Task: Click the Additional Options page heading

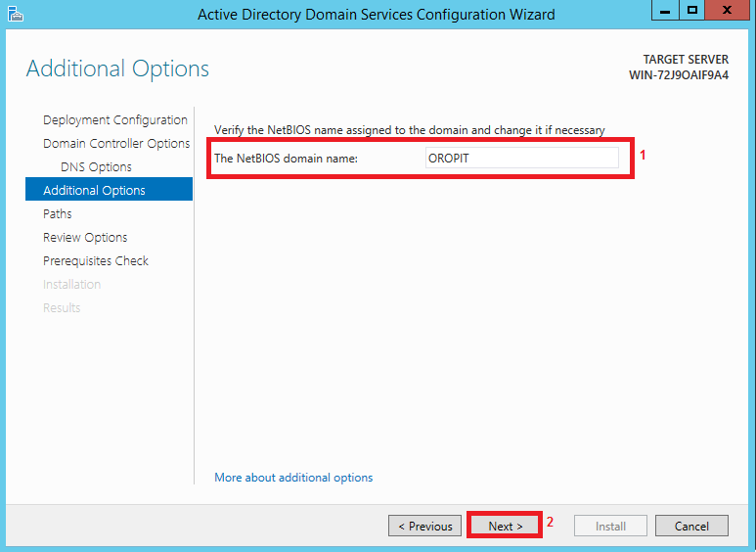Action: point(117,69)
